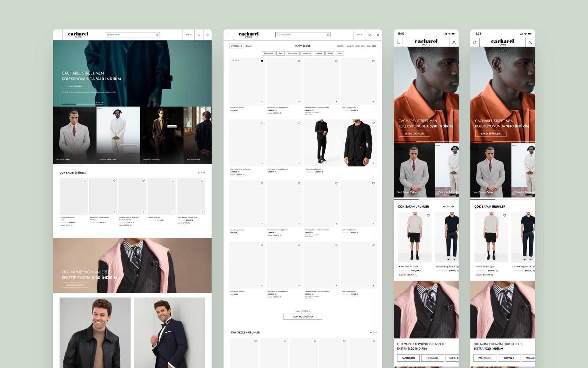Click homepage search field

(132, 35)
